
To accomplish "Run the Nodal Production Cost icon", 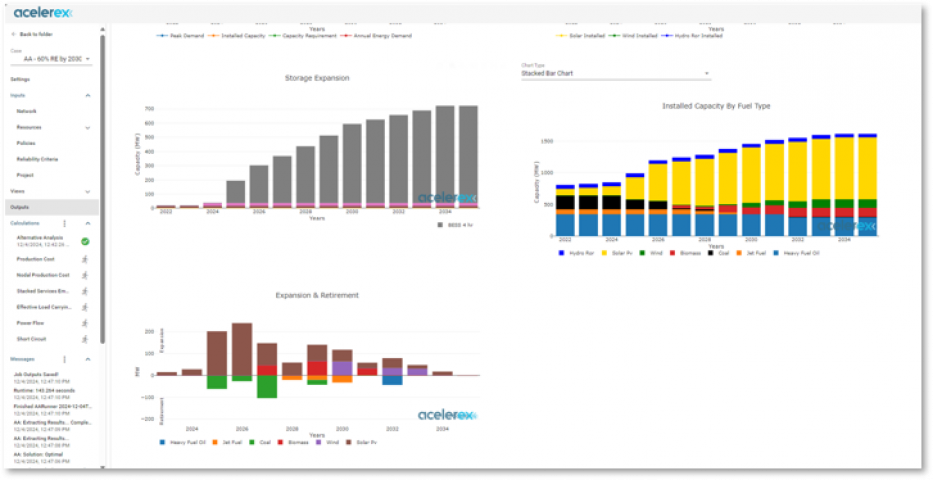I will point(85,274).
